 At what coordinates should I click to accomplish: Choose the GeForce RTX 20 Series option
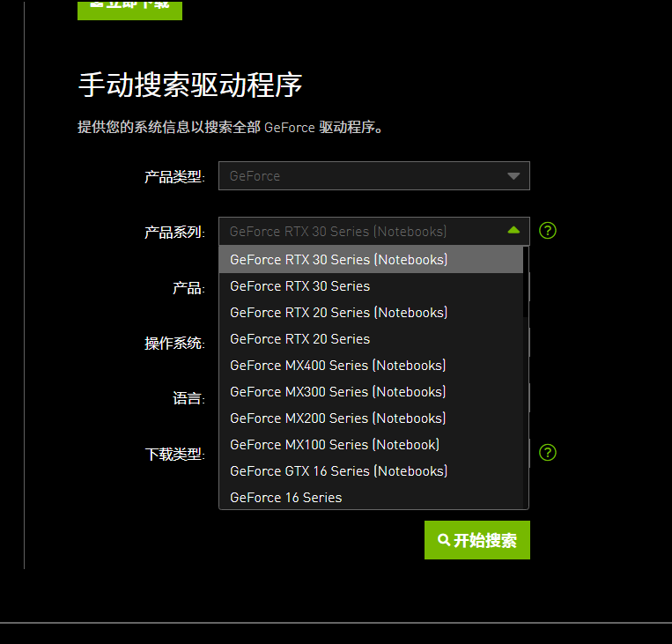click(371, 339)
